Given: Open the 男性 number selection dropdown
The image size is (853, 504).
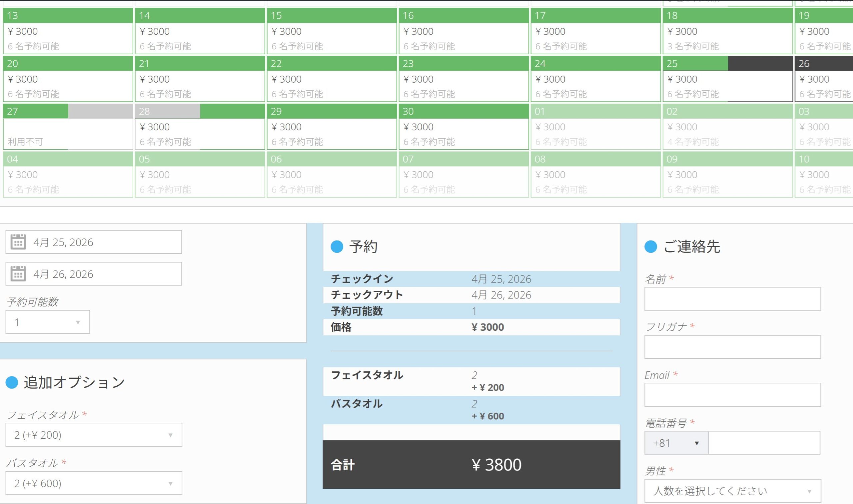Looking at the screenshot, I should (x=733, y=491).
